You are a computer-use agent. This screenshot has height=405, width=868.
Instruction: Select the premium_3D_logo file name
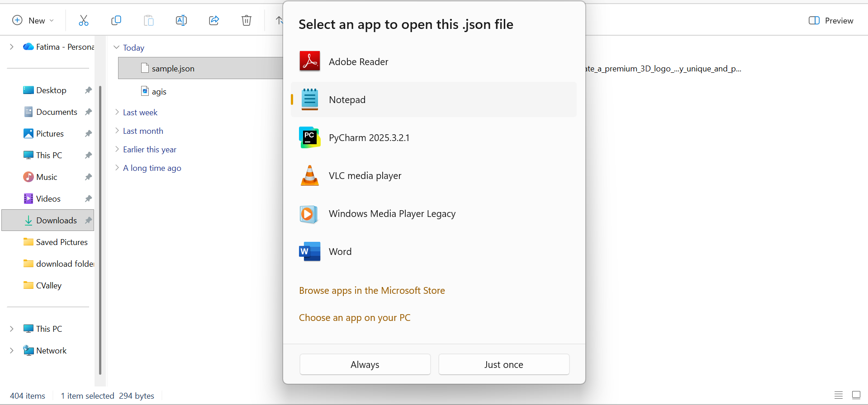663,69
